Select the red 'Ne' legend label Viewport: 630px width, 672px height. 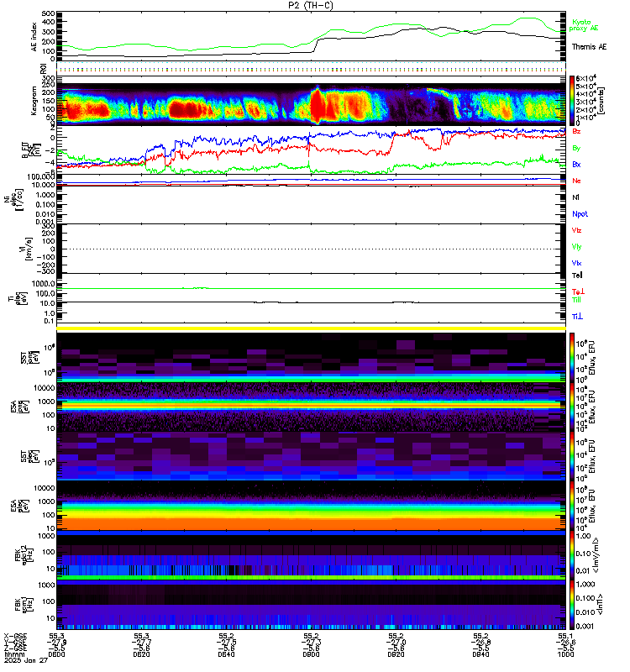[576, 181]
